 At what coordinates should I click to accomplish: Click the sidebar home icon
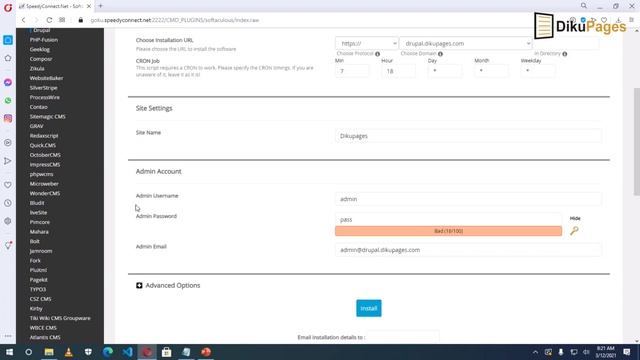pyautogui.click(x=8, y=58)
